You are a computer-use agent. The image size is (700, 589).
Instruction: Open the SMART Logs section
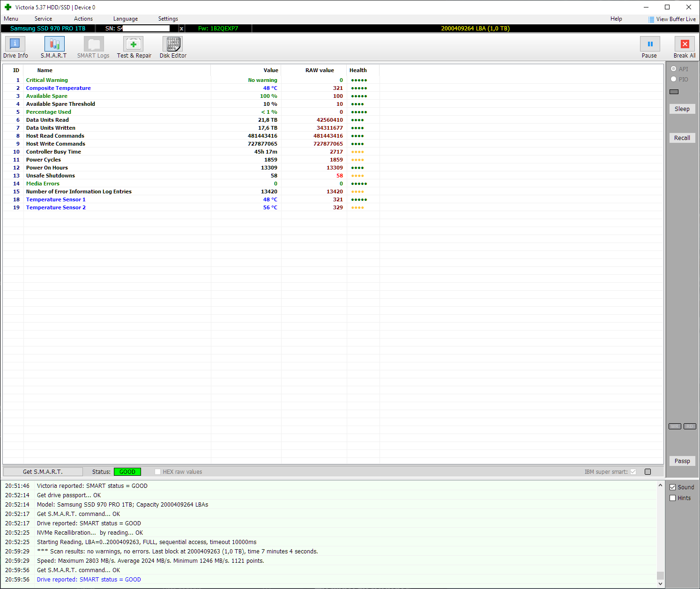pos(93,47)
